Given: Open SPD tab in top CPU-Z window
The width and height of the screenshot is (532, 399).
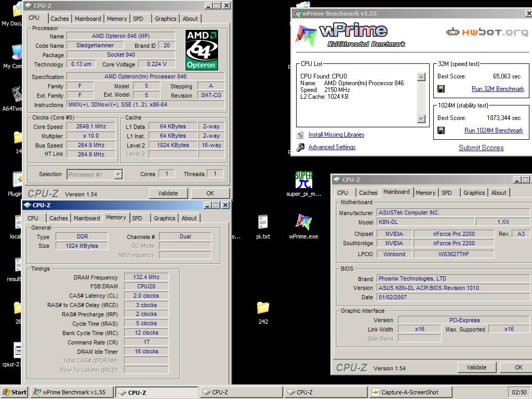Looking at the screenshot, I should 138,19.
